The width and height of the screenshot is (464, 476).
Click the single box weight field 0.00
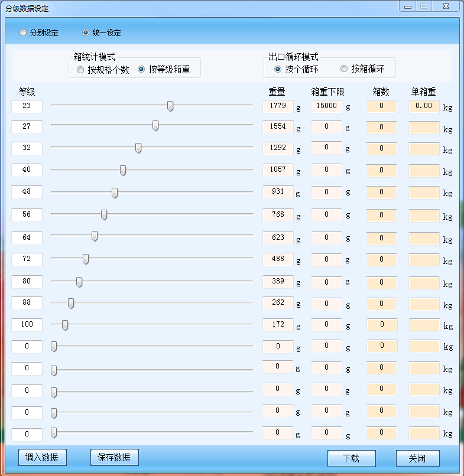coord(424,106)
